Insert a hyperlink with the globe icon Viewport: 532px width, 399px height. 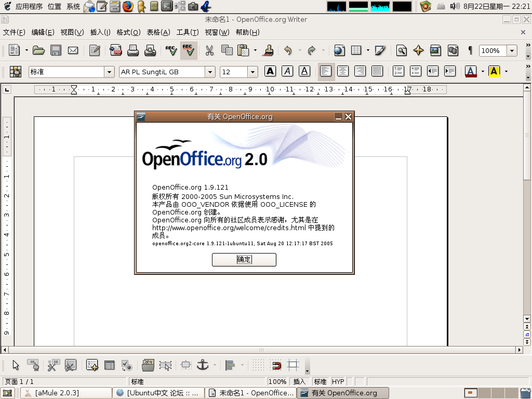pos(339,50)
